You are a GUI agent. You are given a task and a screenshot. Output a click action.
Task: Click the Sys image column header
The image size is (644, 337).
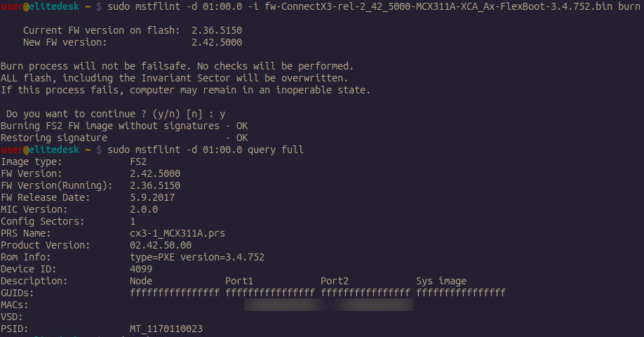click(x=441, y=281)
